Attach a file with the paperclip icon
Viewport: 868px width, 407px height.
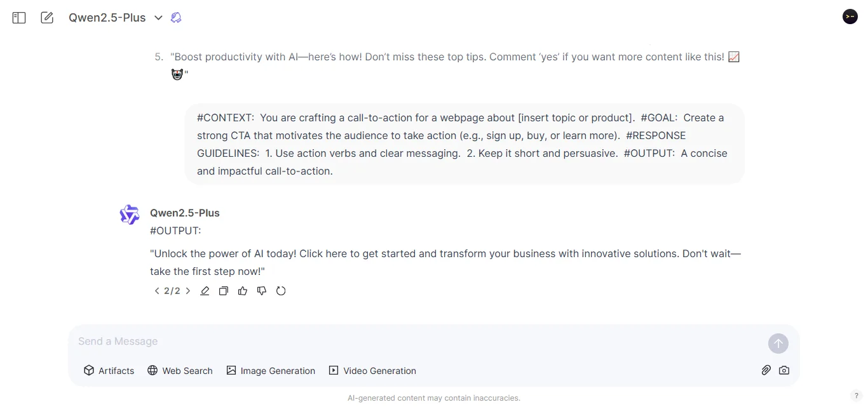pyautogui.click(x=766, y=370)
